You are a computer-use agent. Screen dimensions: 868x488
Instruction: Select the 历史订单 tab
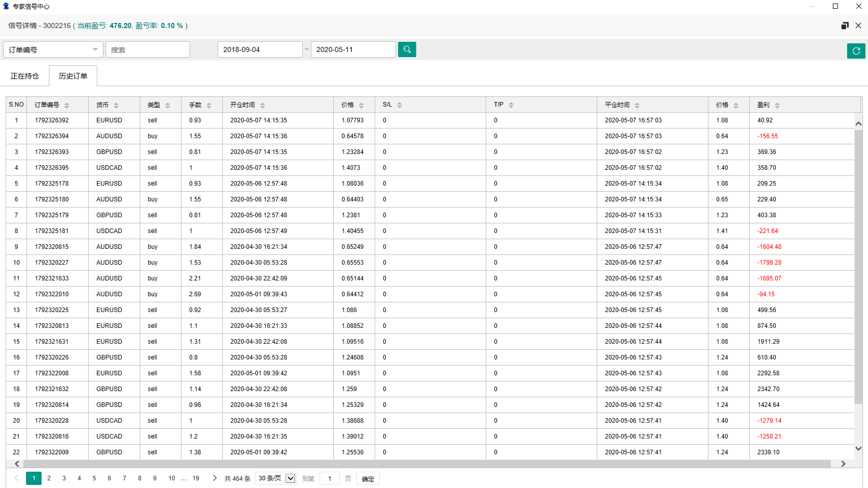pos(73,76)
